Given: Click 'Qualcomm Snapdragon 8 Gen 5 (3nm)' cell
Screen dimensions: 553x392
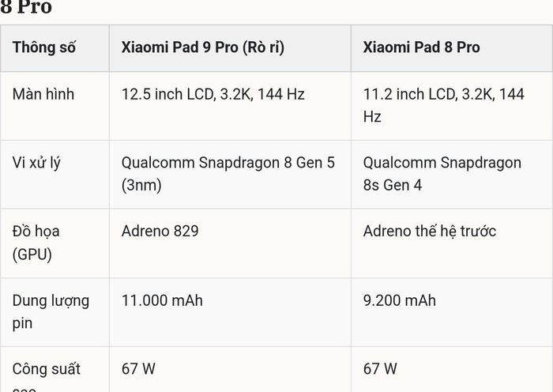Looking at the screenshot, I should click(x=228, y=174).
